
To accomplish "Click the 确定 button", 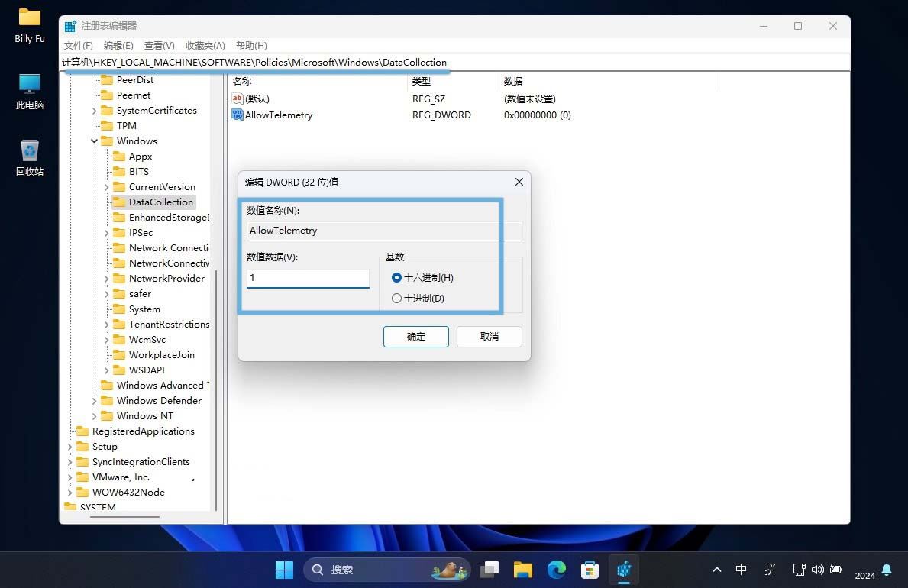I will click(415, 337).
